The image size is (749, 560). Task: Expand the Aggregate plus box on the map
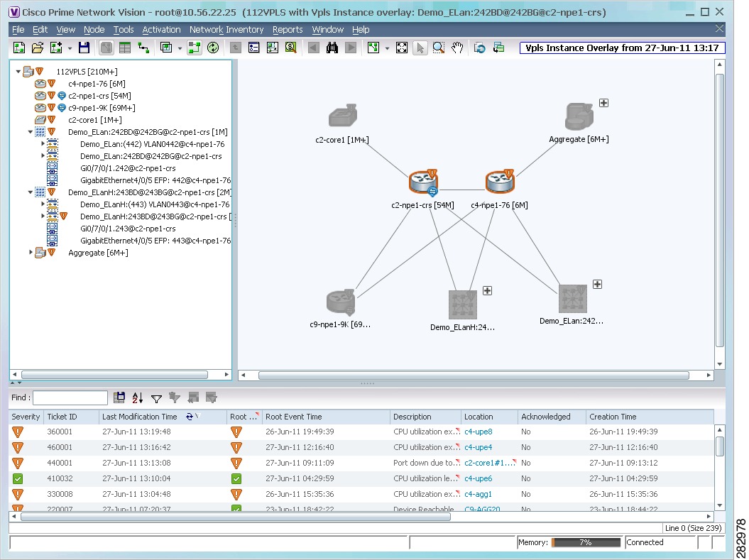click(x=603, y=103)
